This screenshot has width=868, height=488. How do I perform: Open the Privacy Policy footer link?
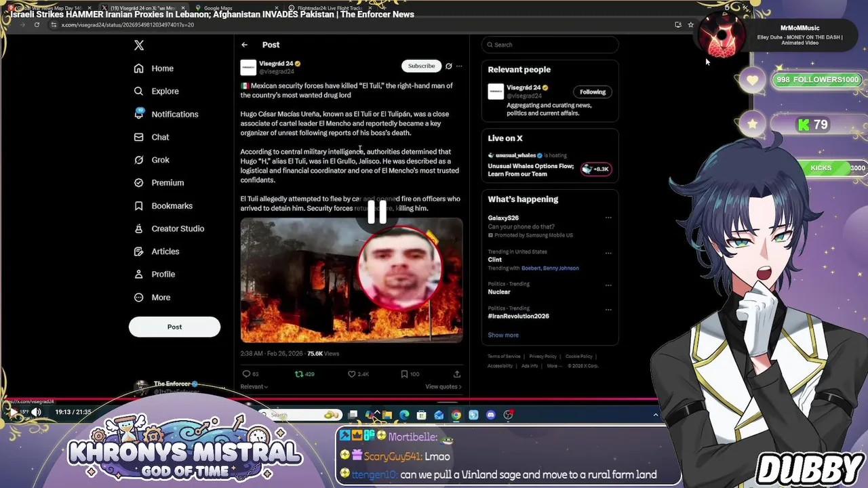[542, 357]
